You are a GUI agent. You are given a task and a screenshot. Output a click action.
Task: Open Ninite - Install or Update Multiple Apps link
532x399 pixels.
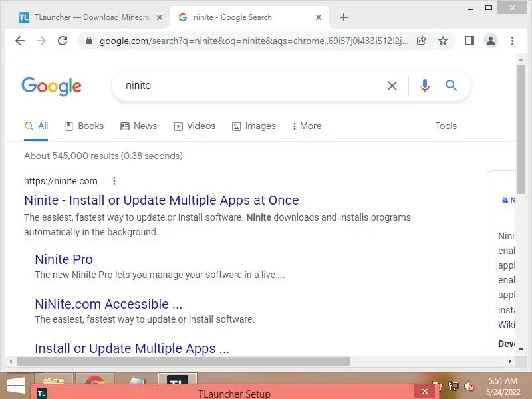click(x=162, y=201)
